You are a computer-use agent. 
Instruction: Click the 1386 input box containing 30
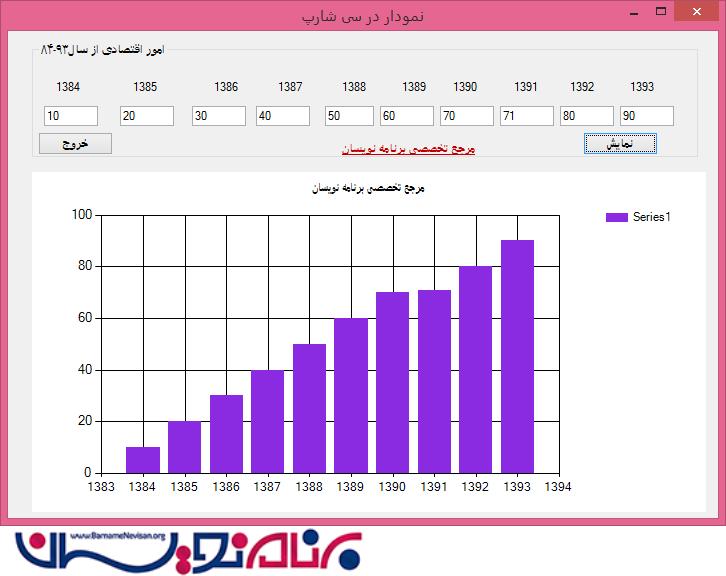point(219,116)
